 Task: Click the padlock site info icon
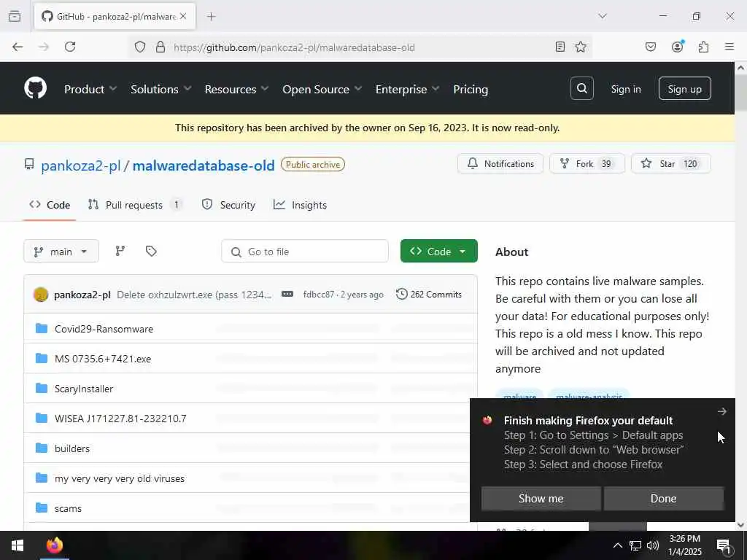160,47
